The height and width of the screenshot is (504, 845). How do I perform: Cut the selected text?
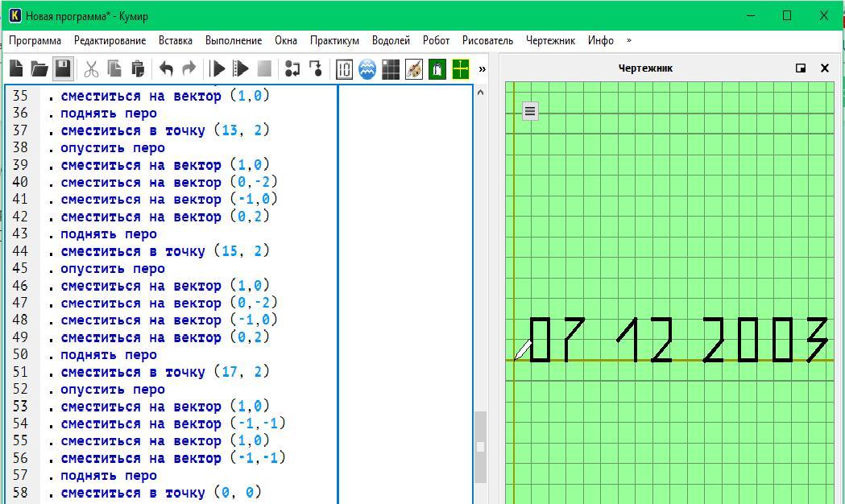coord(91,69)
